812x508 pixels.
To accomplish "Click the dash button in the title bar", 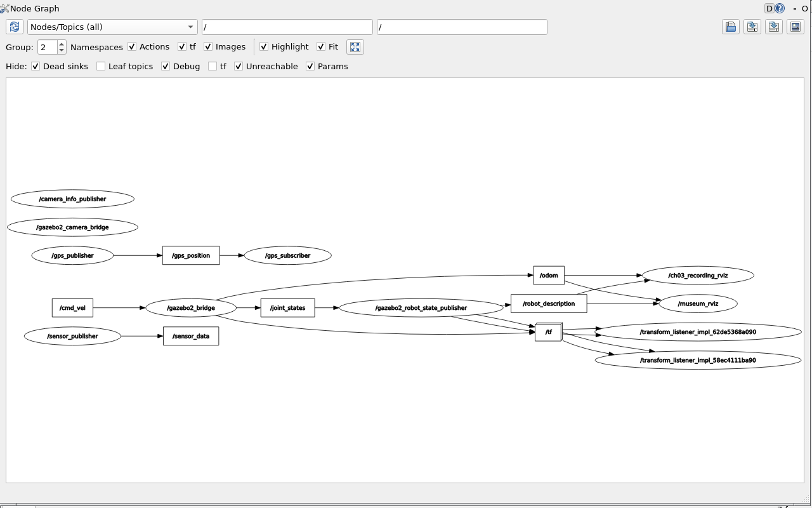I will (x=794, y=9).
